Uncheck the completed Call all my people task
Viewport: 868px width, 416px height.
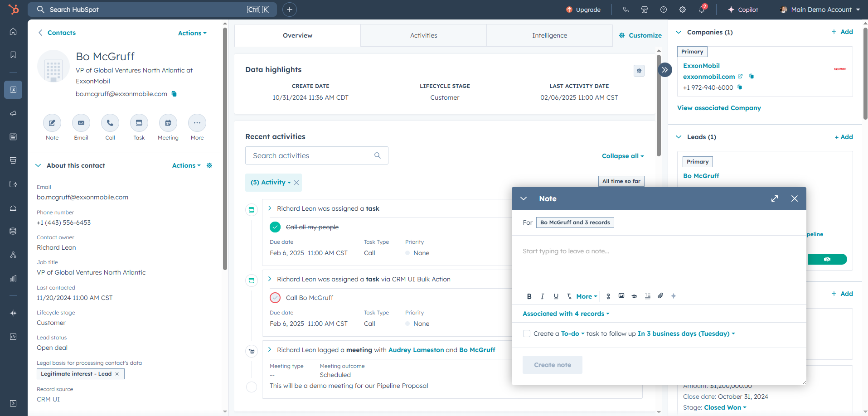point(275,227)
